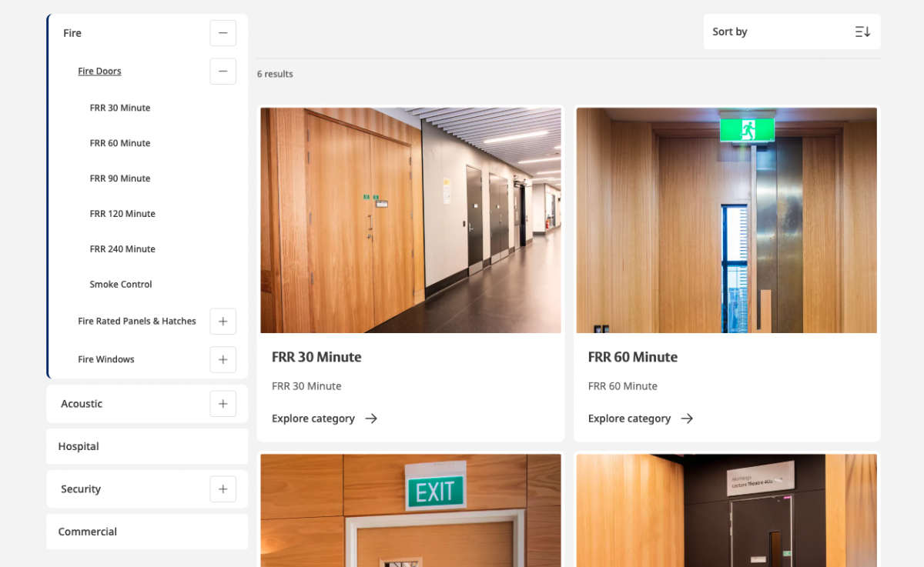The width and height of the screenshot is (924, 567).
Task: Expand Fire Windows using the plus icon
Action: tap(223, 359)
